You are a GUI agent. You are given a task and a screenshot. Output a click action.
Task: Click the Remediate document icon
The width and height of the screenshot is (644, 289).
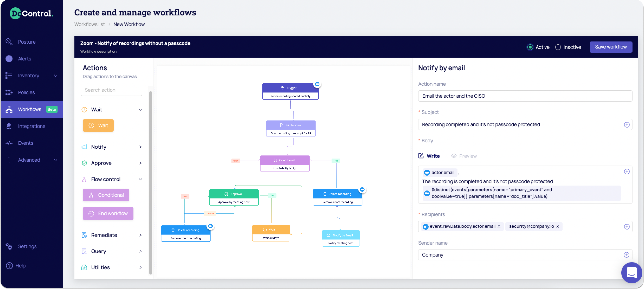[84, 235]
